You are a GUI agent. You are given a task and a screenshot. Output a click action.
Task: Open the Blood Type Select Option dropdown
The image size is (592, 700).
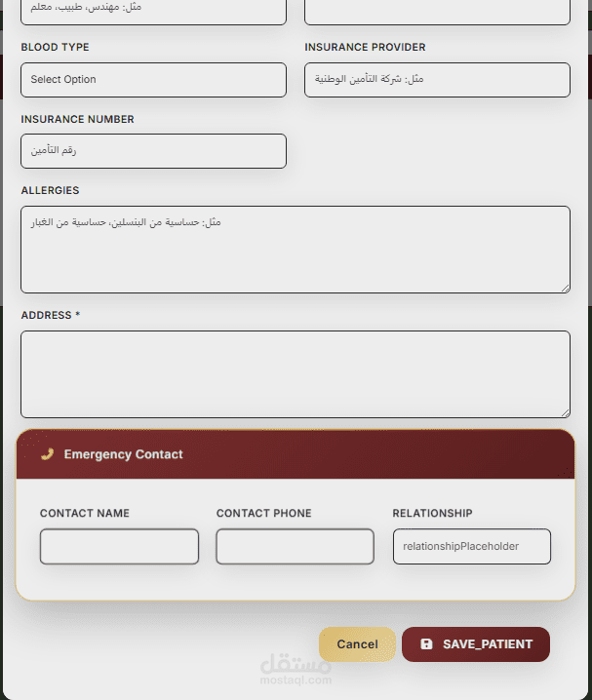pos(153,80)
